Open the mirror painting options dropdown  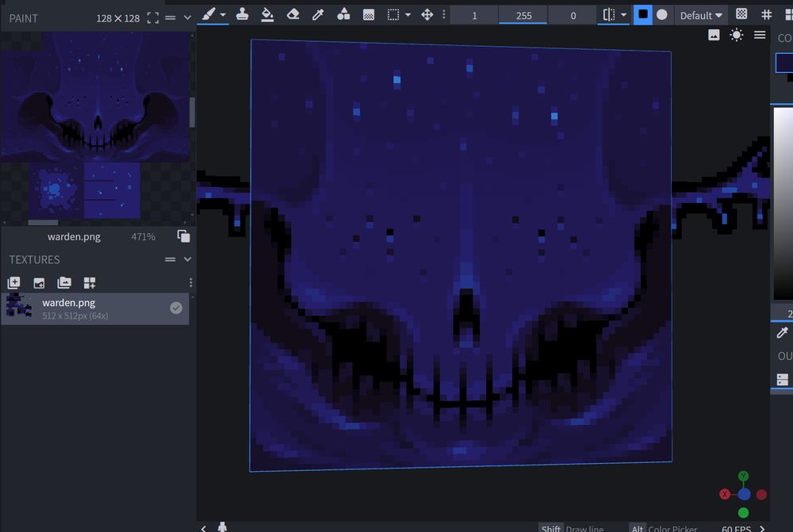tap(623, 15)
